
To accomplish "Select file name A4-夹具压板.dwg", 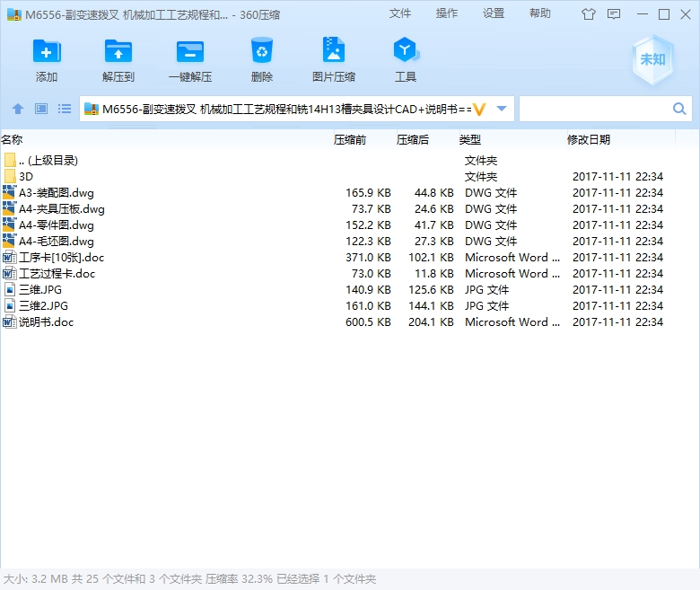I will pyautogui.click(x=62, y=208).
